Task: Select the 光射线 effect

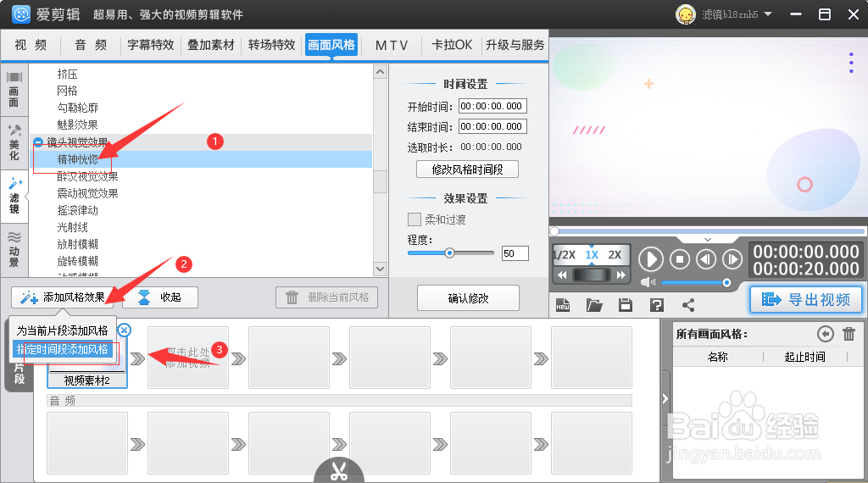Action: (x=73, y=227)
